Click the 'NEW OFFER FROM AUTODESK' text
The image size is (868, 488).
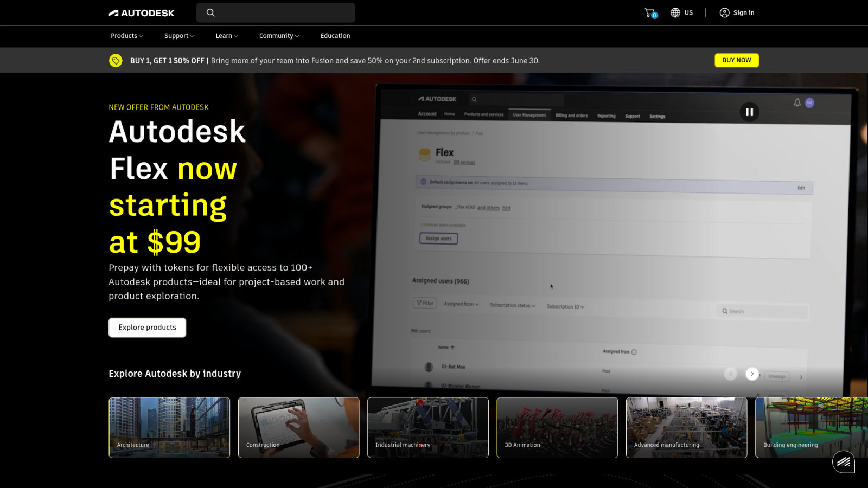point(158,107)
